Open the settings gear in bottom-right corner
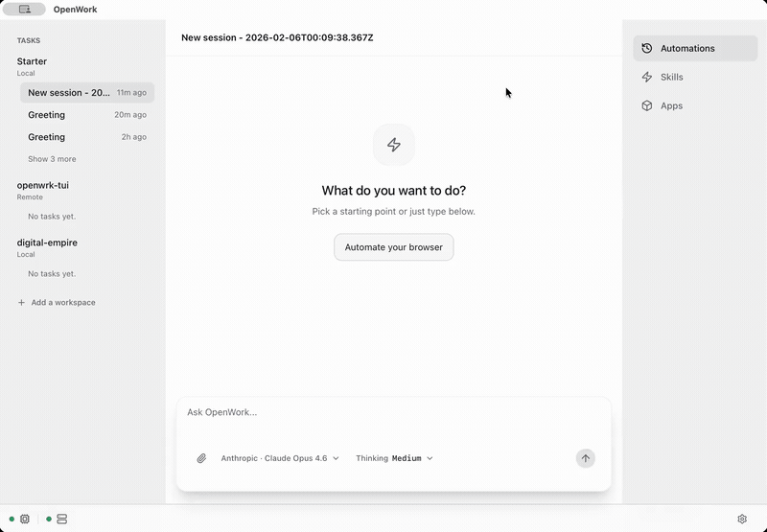The image size is (767, 532). [x=742, y=519]
